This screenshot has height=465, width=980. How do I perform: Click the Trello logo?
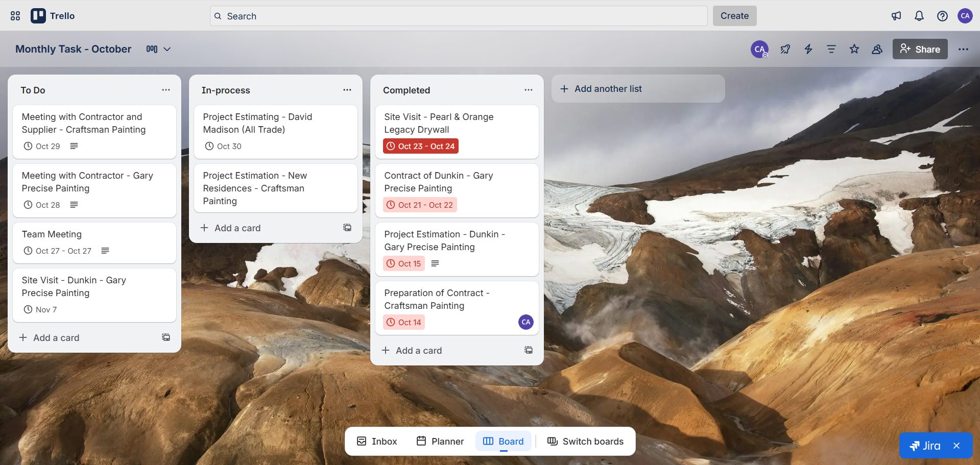53,16
